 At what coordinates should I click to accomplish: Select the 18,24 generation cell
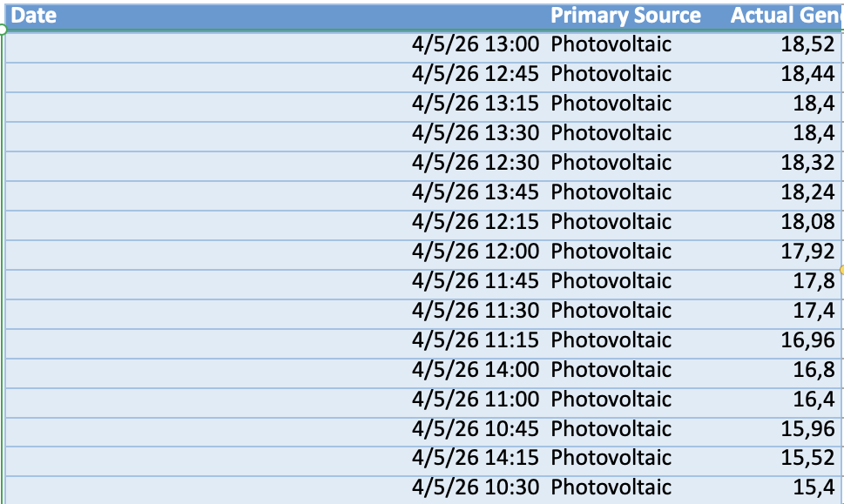[x=807, y=192]
